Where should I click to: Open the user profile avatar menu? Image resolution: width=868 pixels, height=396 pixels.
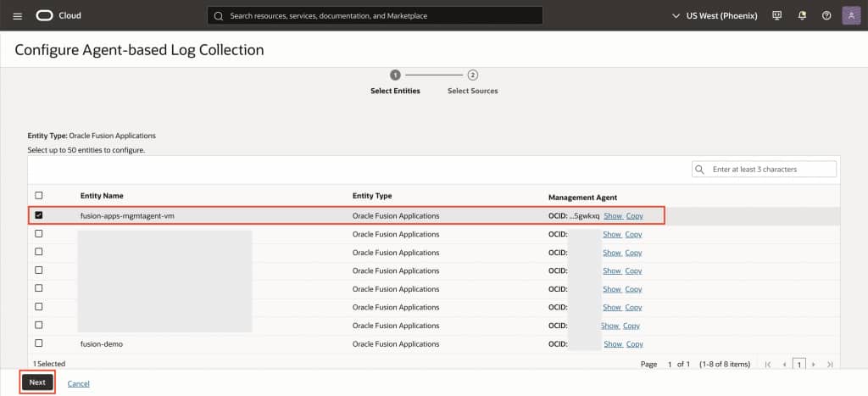click(x=851, y=15)
